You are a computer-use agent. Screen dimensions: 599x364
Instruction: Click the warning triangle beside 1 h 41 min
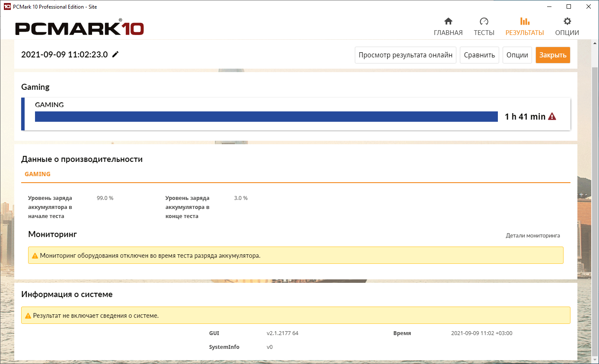point(552,116)
